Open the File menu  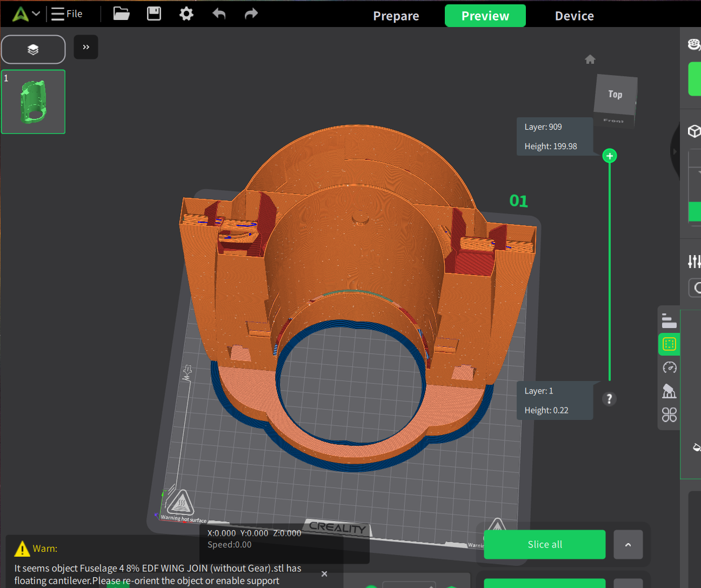tap(67, 14)
